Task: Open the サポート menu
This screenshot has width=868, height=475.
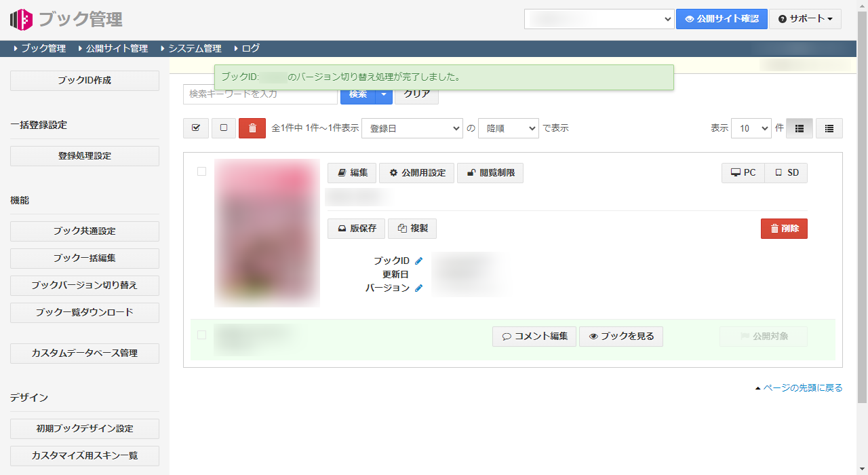Action: 805,19
